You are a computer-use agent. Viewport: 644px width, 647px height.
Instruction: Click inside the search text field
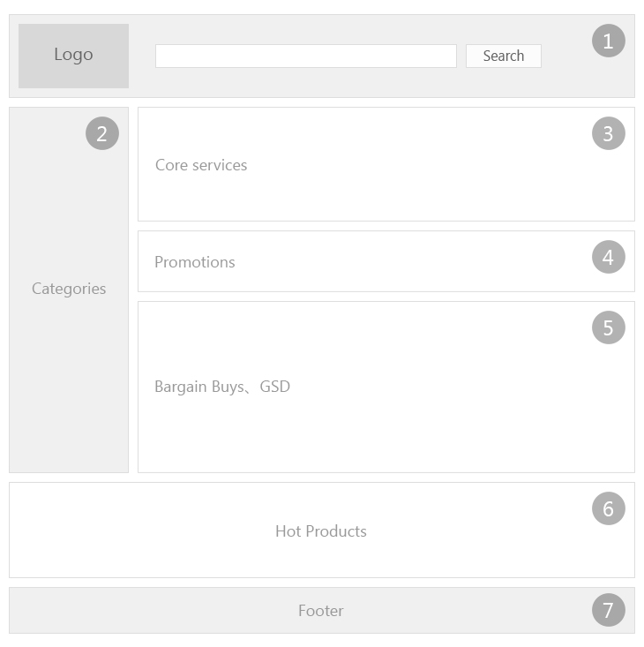305,56
